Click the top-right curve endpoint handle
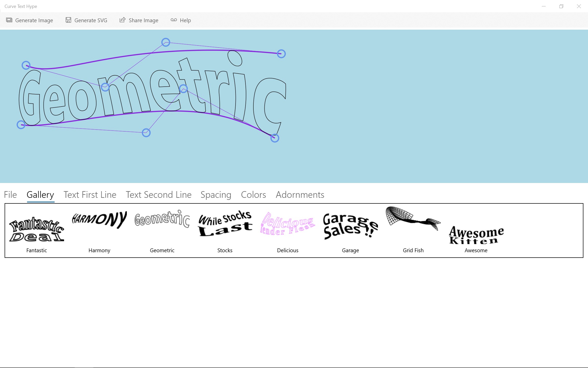 tap(281, 54)
